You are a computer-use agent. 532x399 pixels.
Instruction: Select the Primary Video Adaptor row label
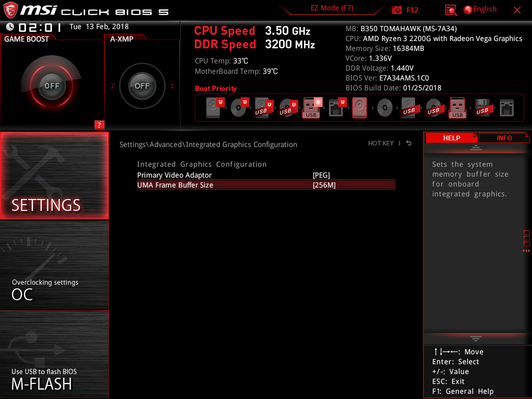(174, 175)
